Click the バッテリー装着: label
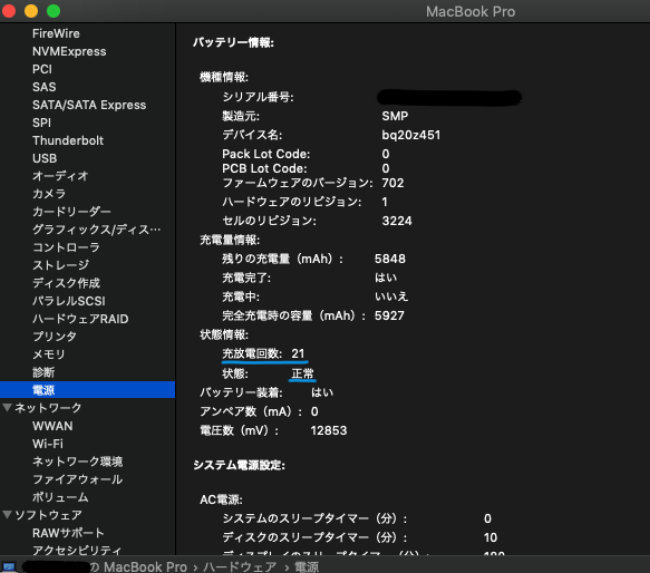This screenshot has height=573, width=650. (241, 392)
